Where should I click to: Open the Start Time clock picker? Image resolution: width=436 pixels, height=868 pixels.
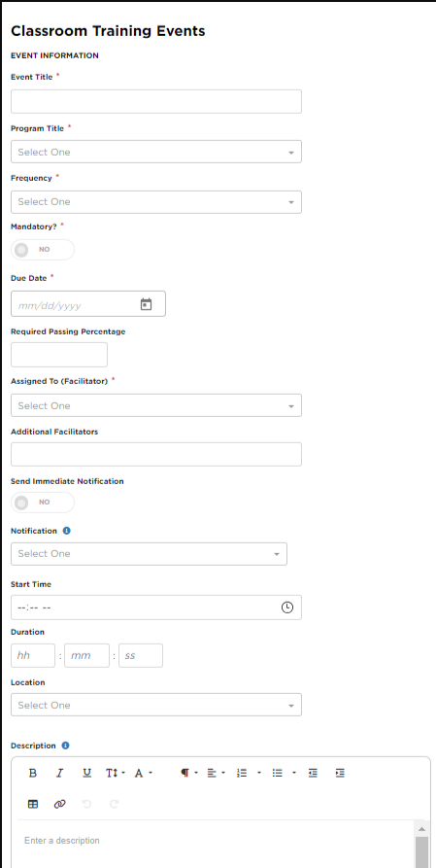tap(287, 608)
